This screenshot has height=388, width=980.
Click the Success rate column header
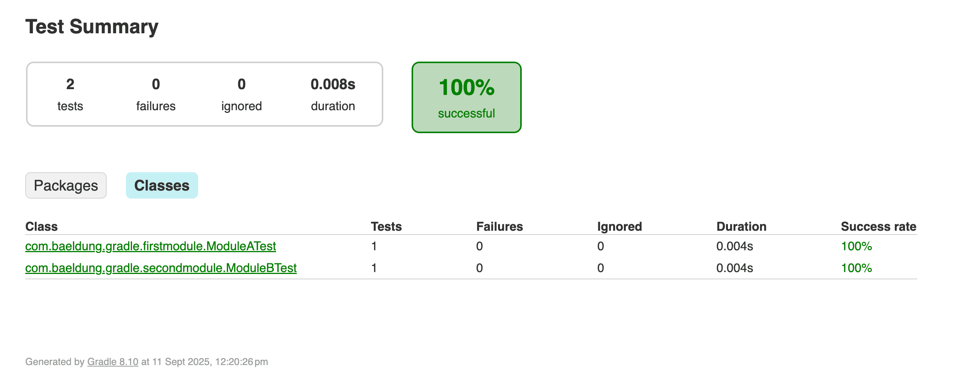pyautogui.click(x=878, y=226)
